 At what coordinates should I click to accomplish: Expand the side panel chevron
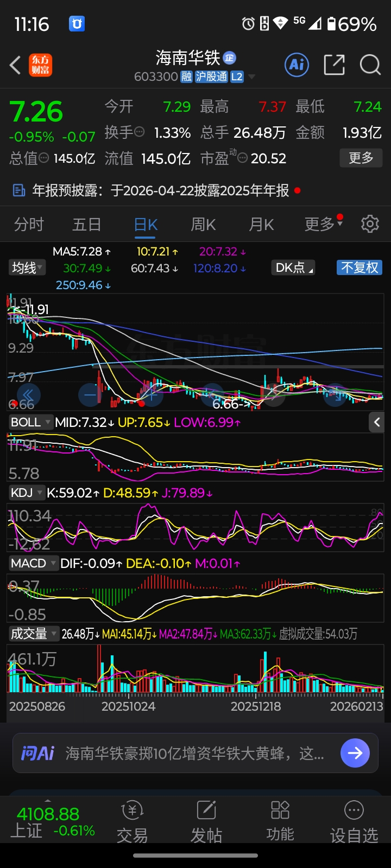point(377,422)
